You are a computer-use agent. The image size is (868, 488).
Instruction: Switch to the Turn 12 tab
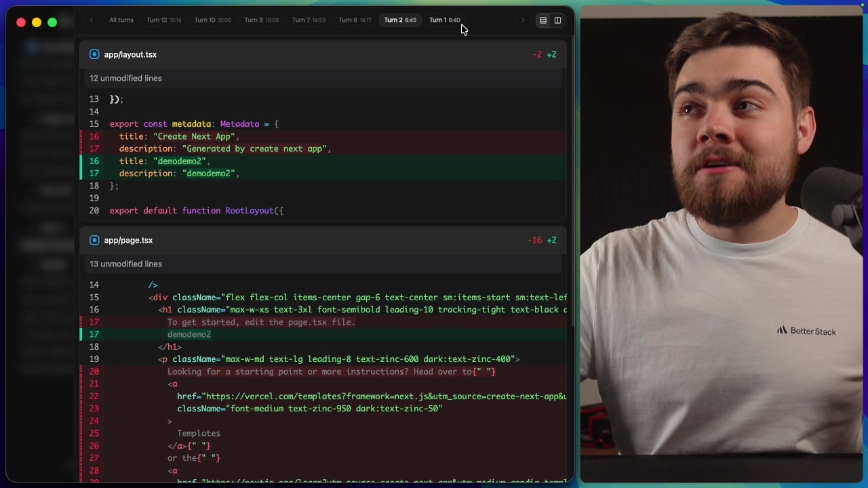click(x=163, y=20)
